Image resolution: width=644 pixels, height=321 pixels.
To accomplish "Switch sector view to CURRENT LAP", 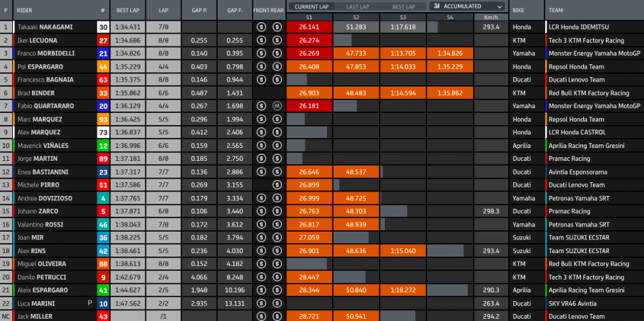I will click(309, 6).
